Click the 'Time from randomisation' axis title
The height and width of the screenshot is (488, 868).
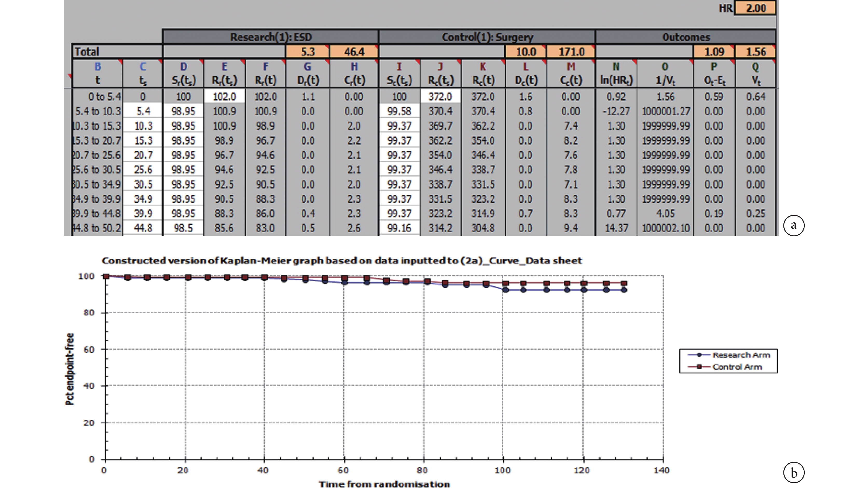tap(384, 484)
